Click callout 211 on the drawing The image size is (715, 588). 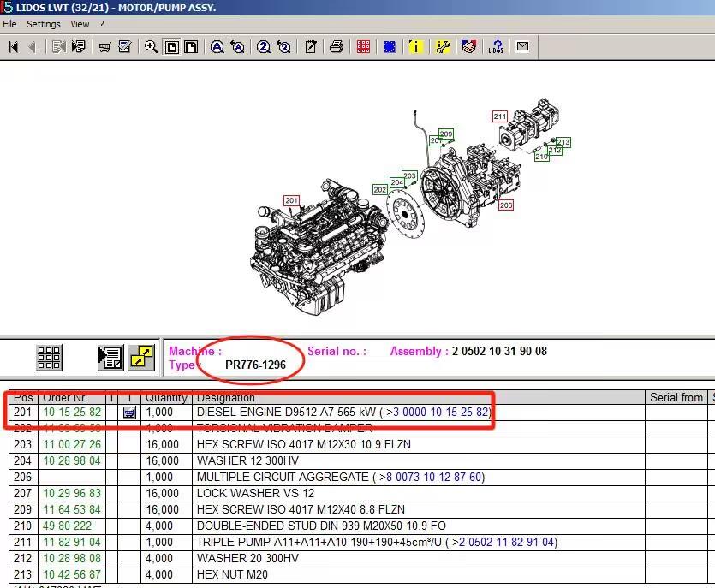500,116
